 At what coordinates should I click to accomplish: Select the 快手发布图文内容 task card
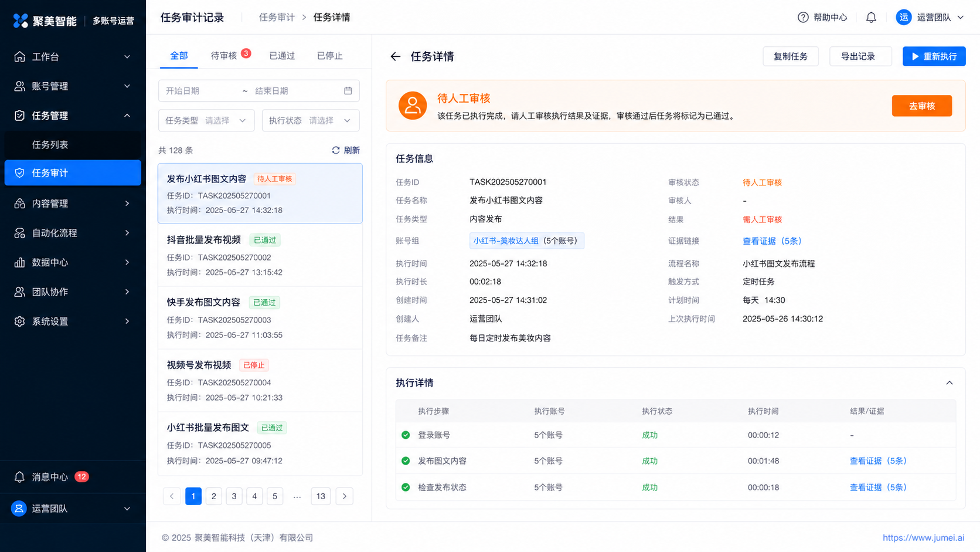(x=260, y=318)
